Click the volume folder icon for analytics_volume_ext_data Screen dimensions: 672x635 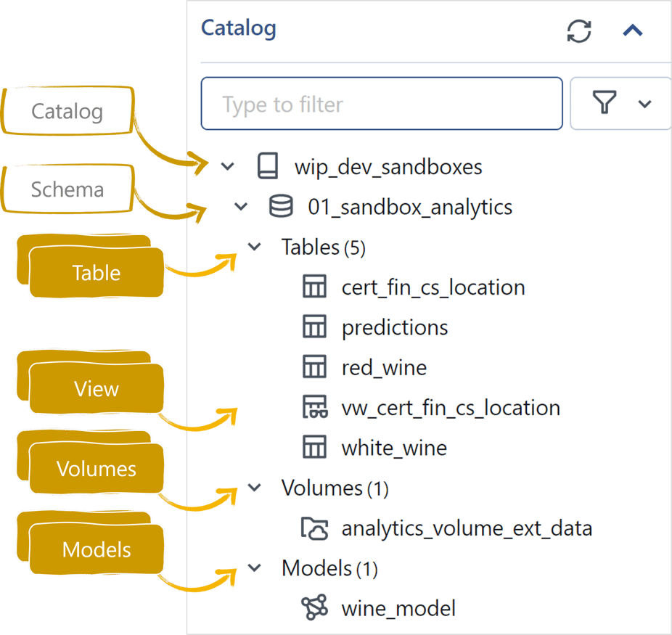click(x=315, y=528)
